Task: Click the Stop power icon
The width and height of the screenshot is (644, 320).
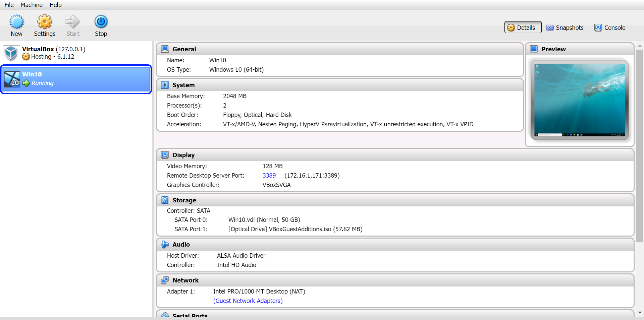Action: [x=101, y=21]
